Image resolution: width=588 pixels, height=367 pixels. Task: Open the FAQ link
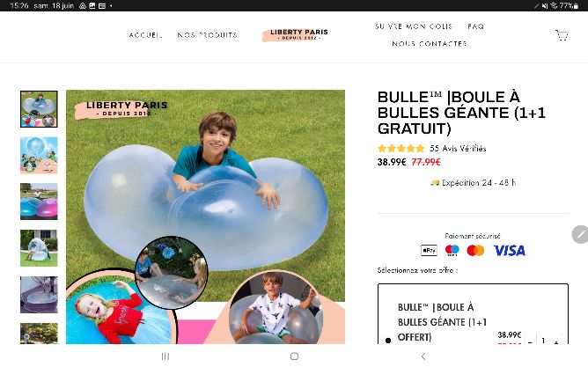click(x=476, y=26)
